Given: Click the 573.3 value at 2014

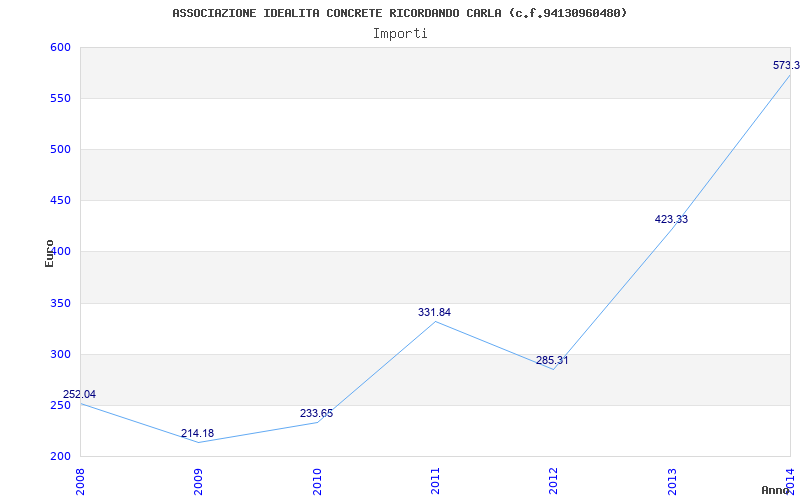Looking at the screenshot, I should point(786,65).
